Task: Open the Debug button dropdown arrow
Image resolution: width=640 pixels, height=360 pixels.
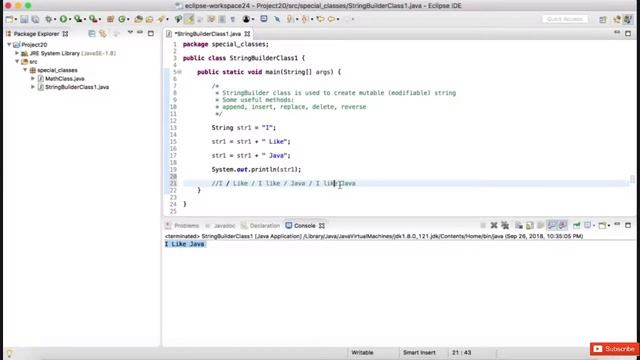Action: pyautogui.click(x=56, y=19)
